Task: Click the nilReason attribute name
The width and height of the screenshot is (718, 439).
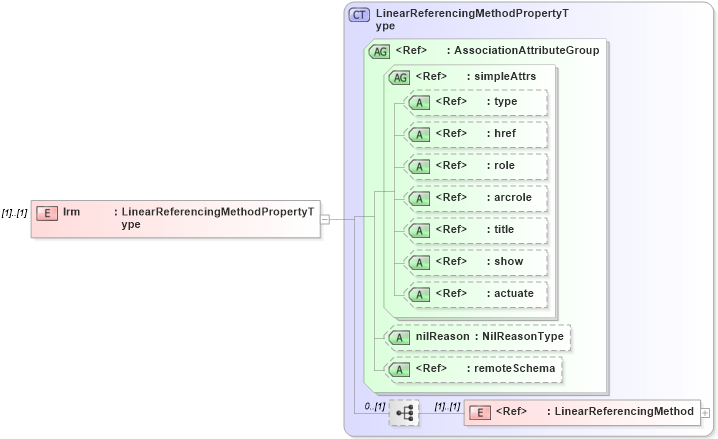Action: (x=442, y=336)
